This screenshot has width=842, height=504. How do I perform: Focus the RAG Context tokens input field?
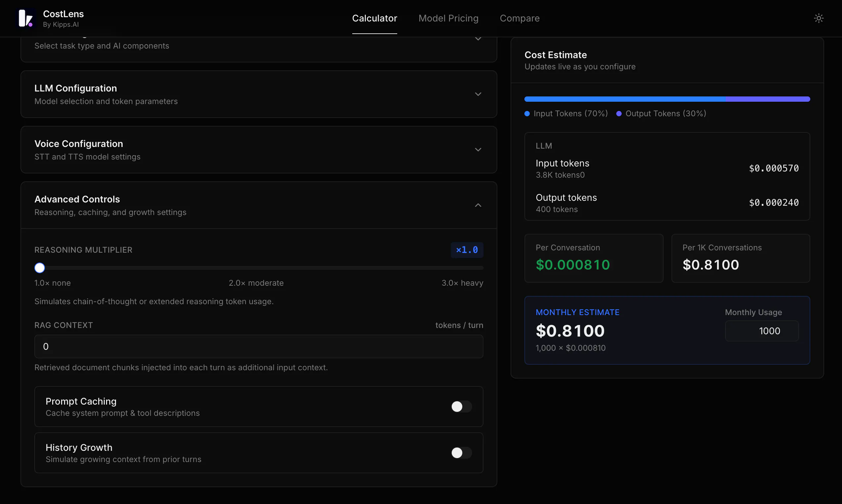(x=258, y=346)
